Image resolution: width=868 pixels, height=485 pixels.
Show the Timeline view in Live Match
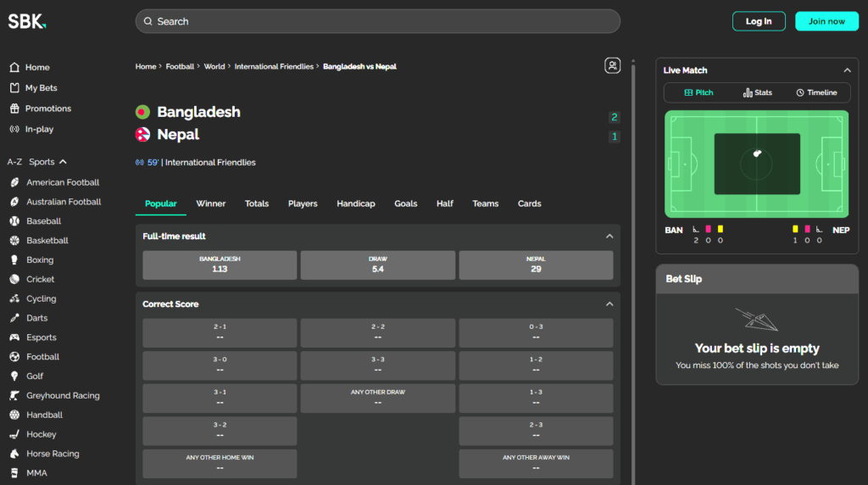click(816, 92)
